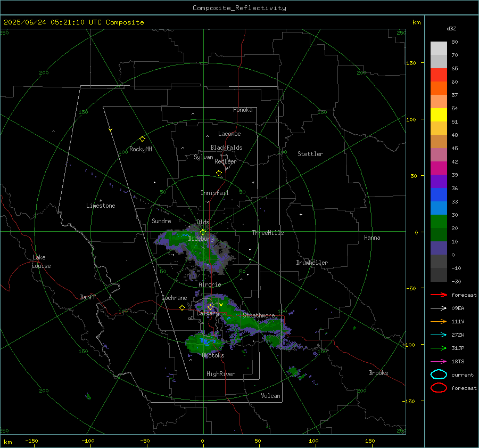The image size is (479, 448).
Task: Click the Sylvan label
Action: pyautogui.click(x=203, y=157)
